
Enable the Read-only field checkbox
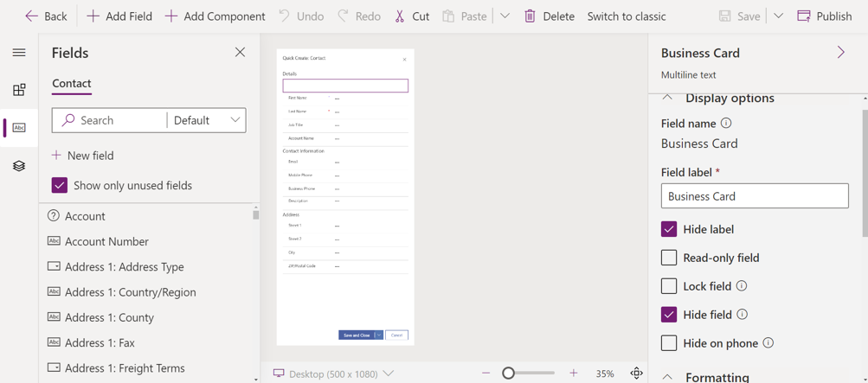click(x=669, y=258)
